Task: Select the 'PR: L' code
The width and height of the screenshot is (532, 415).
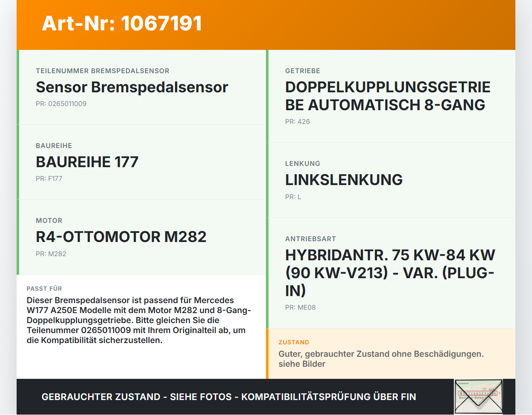Action: [293, 197]
